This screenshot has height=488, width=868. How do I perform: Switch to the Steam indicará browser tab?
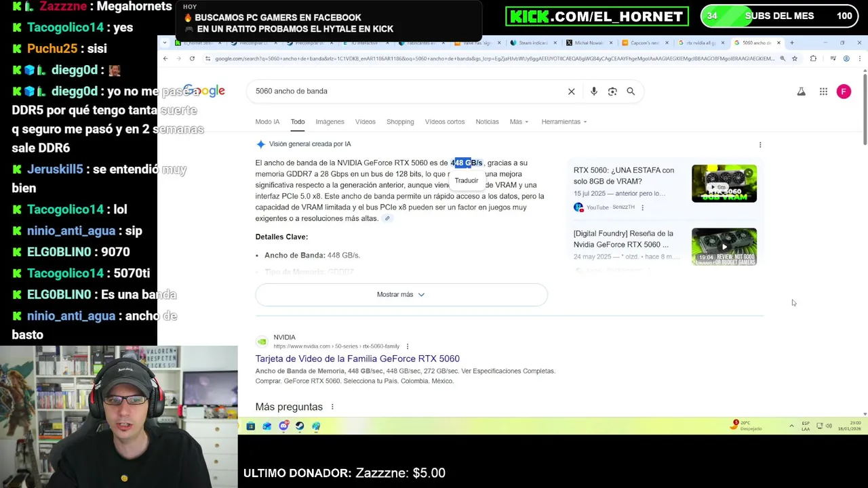(x=533, y=43)
